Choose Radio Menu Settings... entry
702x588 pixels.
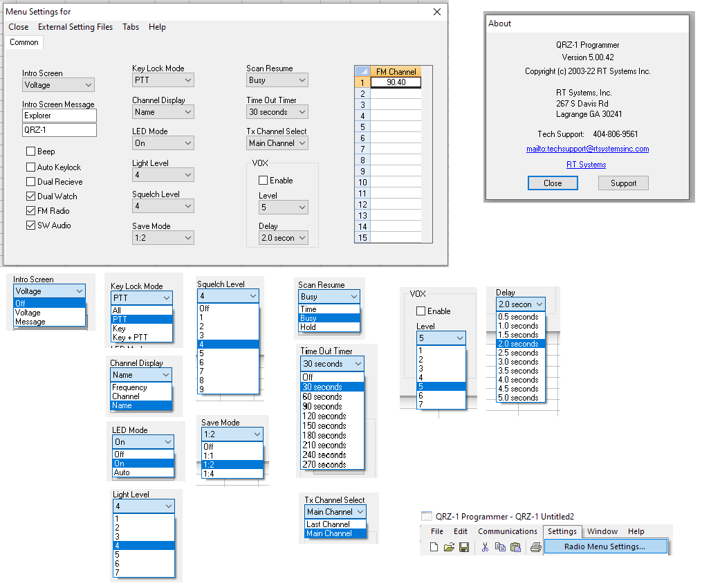click(605, 546)
